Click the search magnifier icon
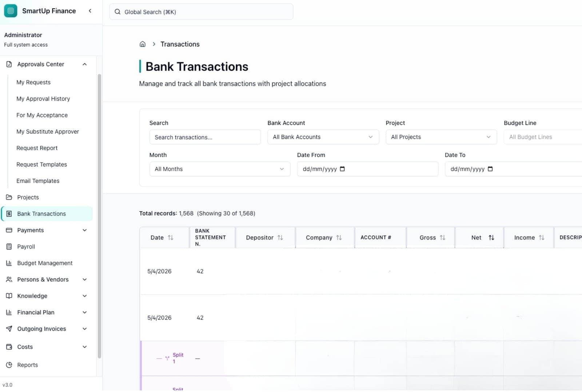The image size is (582, 392). 117,12
